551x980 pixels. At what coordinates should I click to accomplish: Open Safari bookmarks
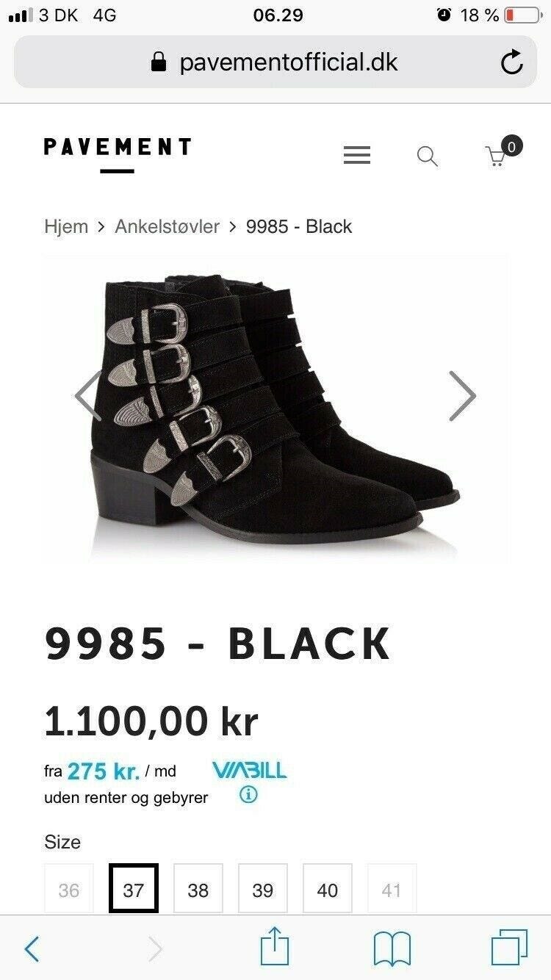coord(392,948)
